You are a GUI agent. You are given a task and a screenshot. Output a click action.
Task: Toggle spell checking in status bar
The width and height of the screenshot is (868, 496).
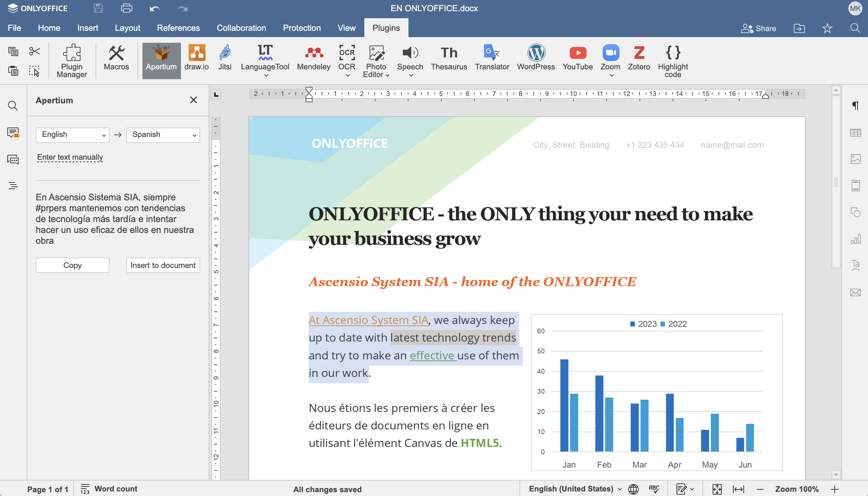pyautogui.click(x=654, y=489)
